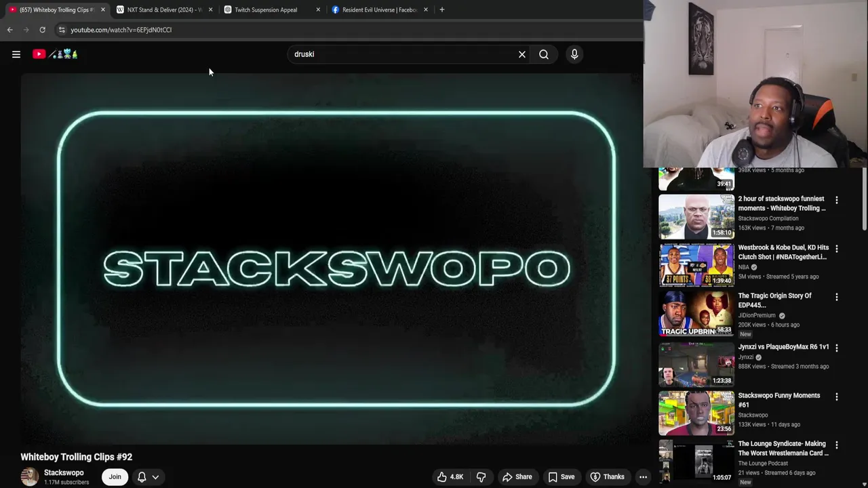Open options menu for Tragic Origin Story video
The height and width of the screenshot is (488, 868).
point(837,297)
